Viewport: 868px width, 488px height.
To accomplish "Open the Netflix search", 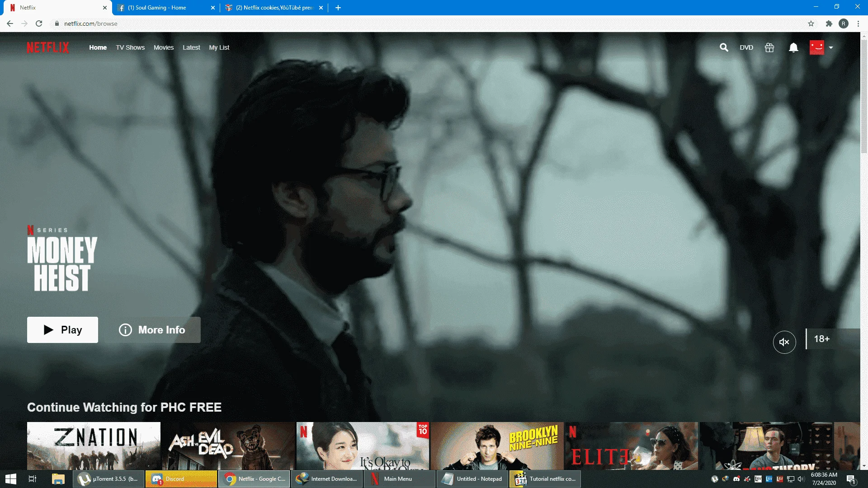I will pos(724,47).
